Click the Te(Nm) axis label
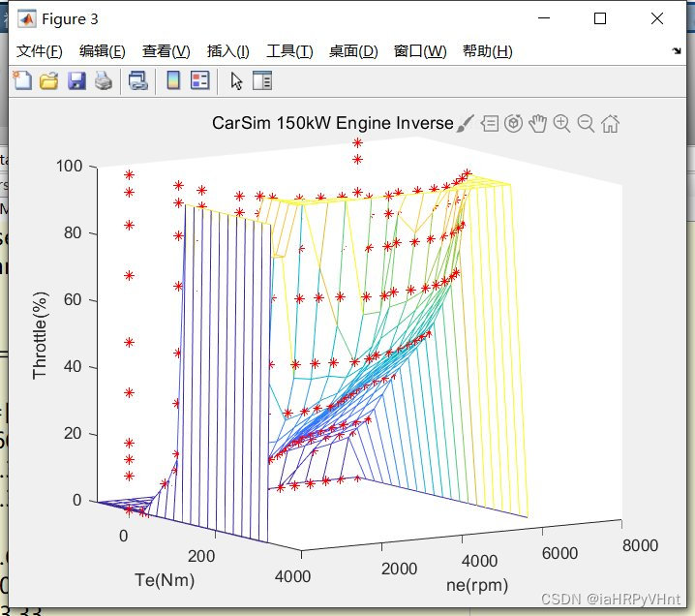 coord(165,580)
